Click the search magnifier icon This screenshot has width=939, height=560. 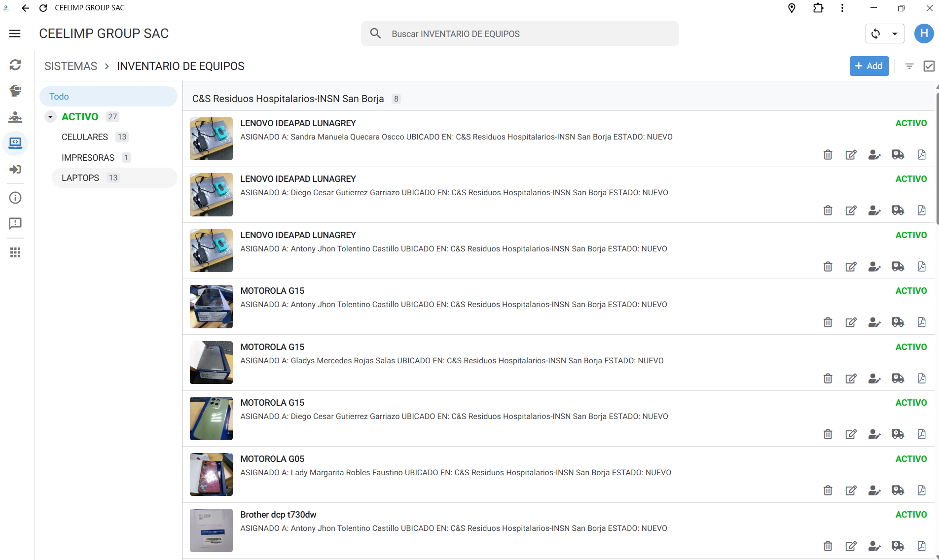[375, 34]
